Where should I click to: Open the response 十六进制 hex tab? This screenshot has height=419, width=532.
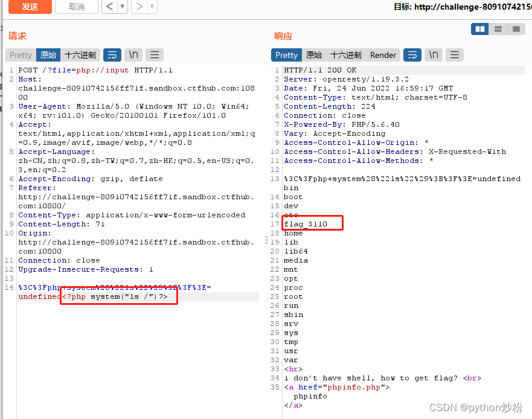point(346,55)
